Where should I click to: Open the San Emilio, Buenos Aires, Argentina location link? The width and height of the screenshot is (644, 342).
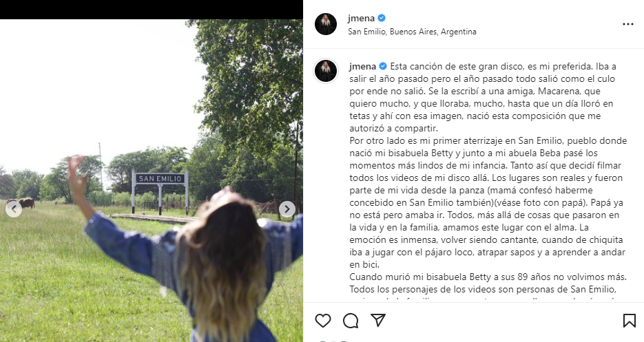tap(412, 32)
